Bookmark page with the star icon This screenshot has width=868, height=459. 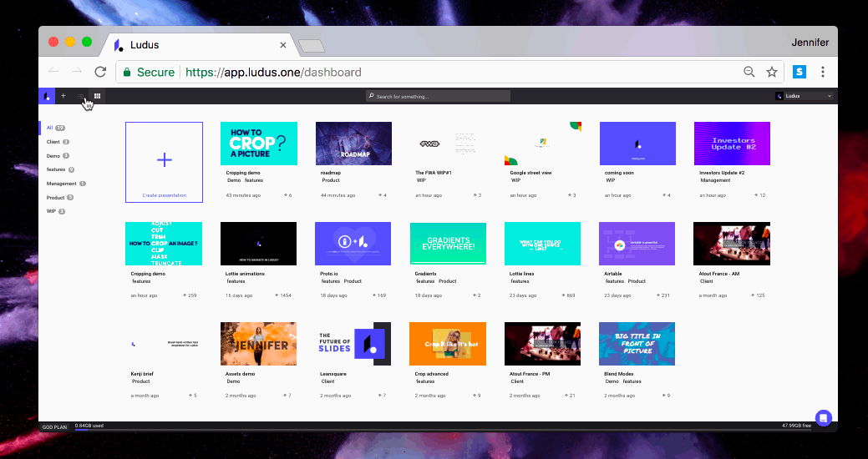(772, 73)
